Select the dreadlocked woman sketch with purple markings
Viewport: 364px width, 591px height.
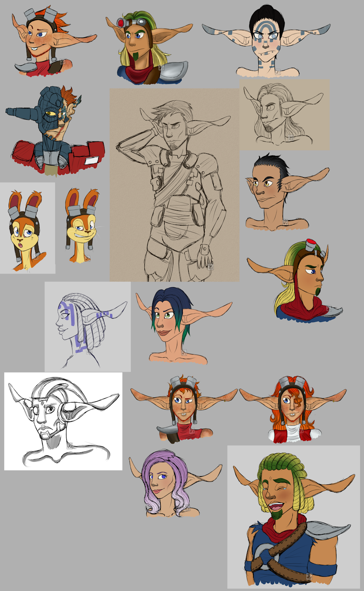tap(88, 327)
